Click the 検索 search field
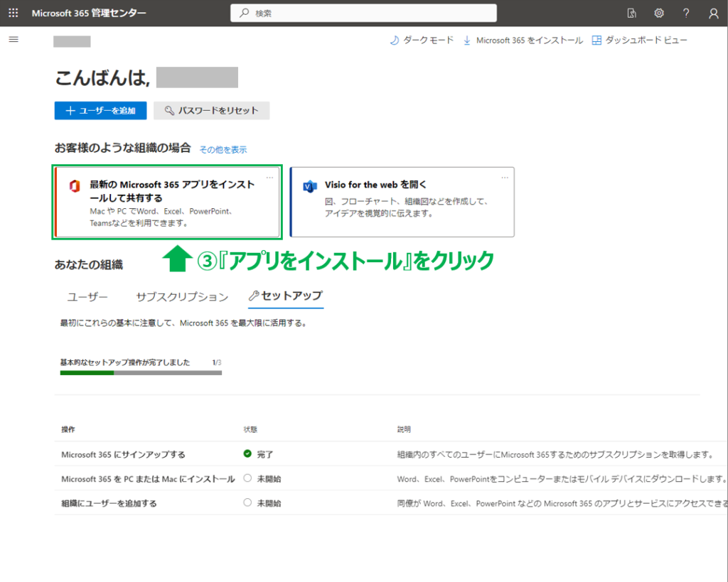The image size is (728, 582). (363, 13)
